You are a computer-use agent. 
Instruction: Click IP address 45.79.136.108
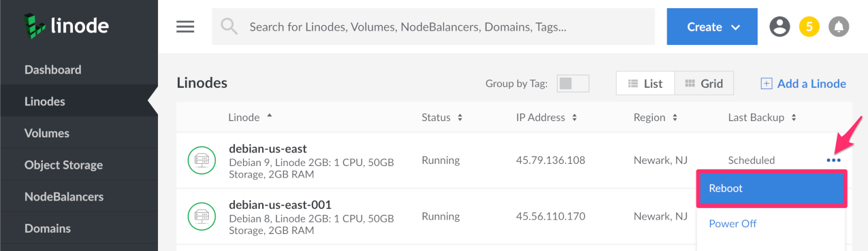pyautogui.click(x=550, y=161)
